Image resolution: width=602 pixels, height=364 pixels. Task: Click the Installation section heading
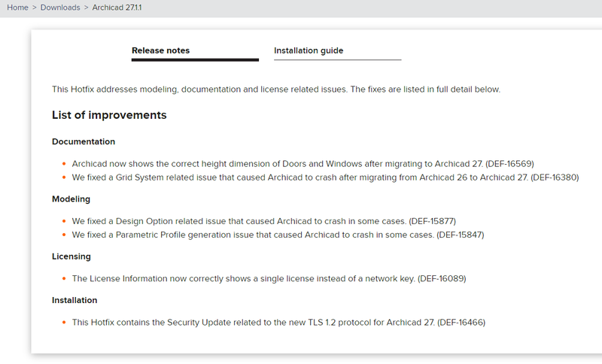[x=74, y=300]
